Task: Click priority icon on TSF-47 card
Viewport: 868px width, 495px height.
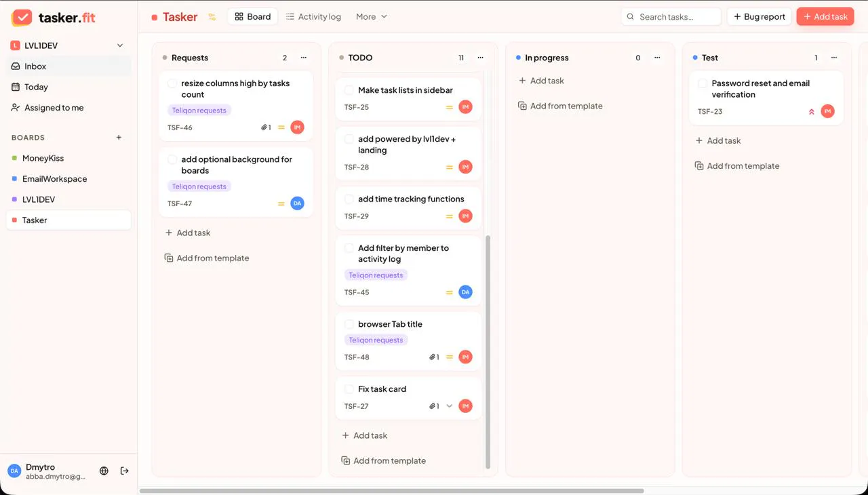Action: click(x=281, y=203)
